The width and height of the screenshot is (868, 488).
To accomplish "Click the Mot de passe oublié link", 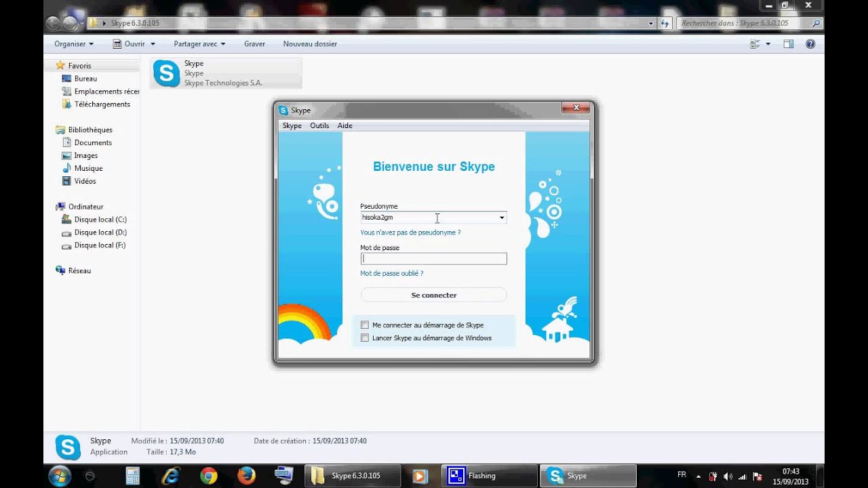I will coord(391,274).
